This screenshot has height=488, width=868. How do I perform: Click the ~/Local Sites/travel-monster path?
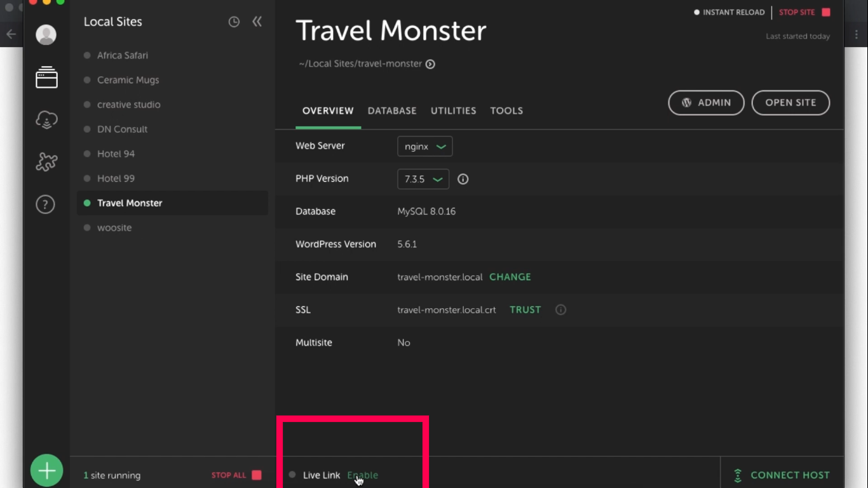point(360,64)
